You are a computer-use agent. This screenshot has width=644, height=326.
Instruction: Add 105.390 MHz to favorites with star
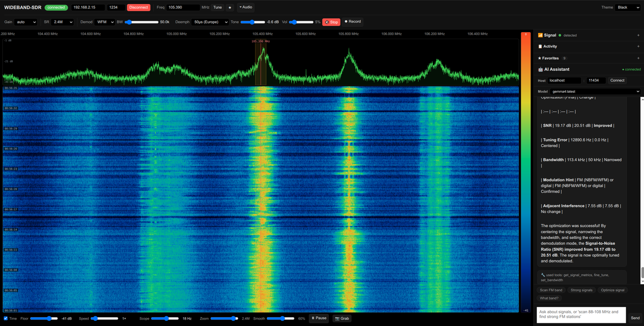(230, 7)
